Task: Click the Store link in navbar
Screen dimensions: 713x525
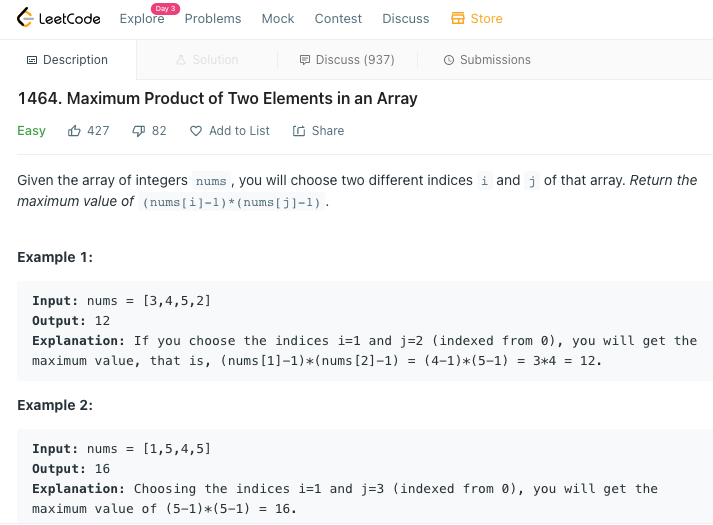Action: click(487, 19)
